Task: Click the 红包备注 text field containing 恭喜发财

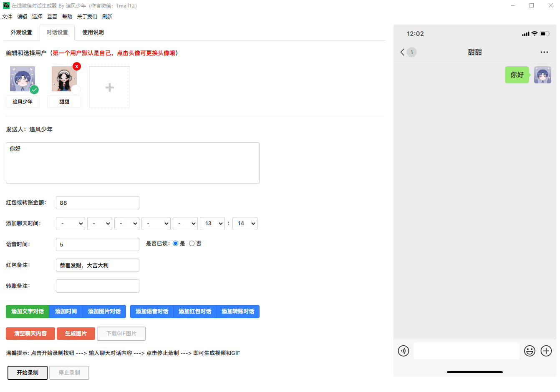Action: coord(97,265)
